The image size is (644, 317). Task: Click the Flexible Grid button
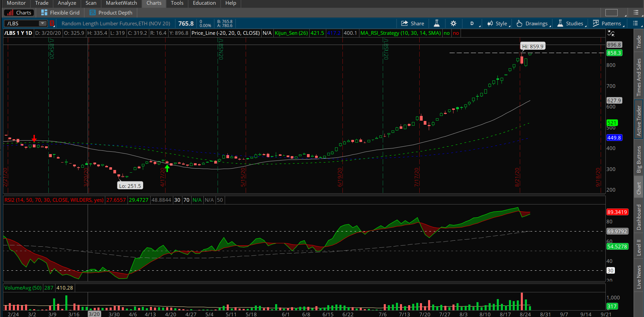tap(60, 12)
